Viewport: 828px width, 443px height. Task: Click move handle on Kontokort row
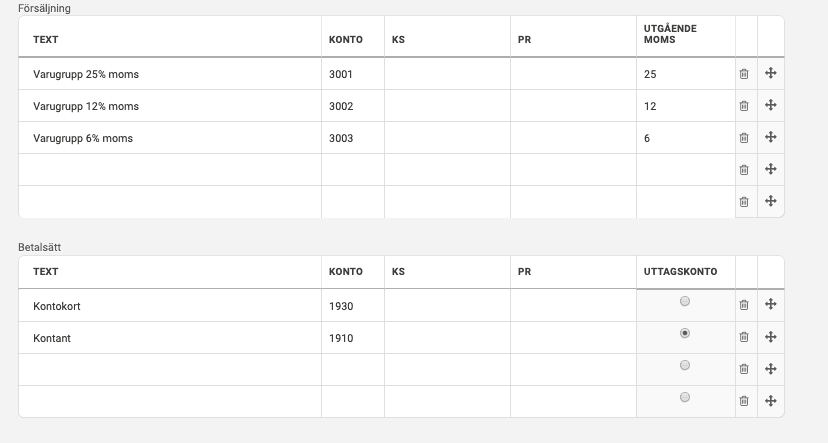click(770, 304)
